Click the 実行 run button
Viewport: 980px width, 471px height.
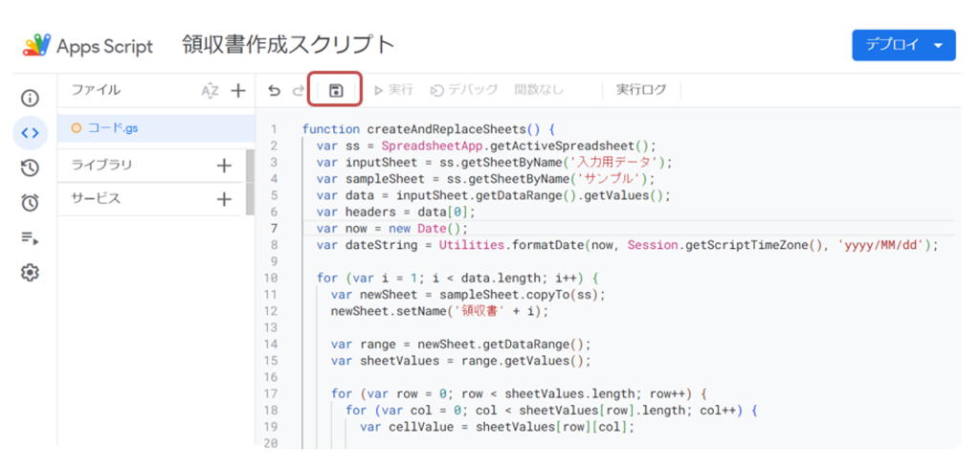pos(393,90)
